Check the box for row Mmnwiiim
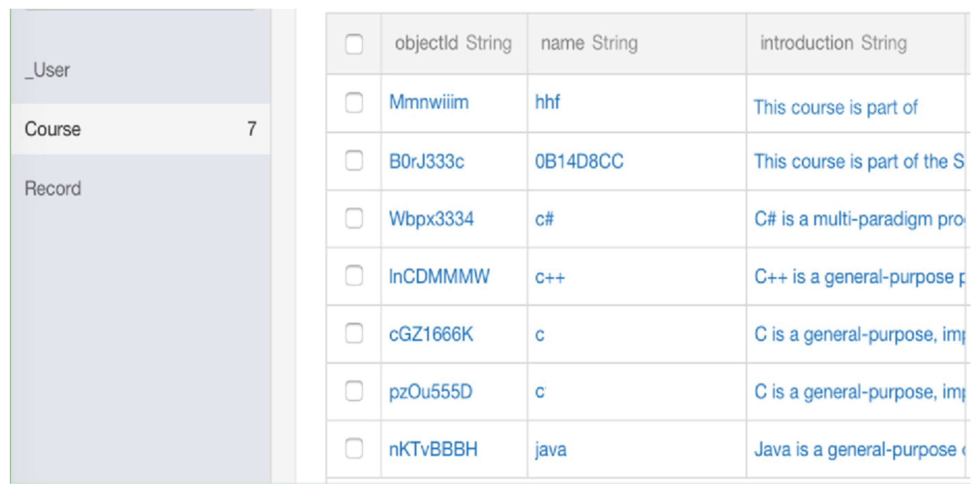Image resolution: width=980 pixels, height=491 pixels. [x=354, y=103]
